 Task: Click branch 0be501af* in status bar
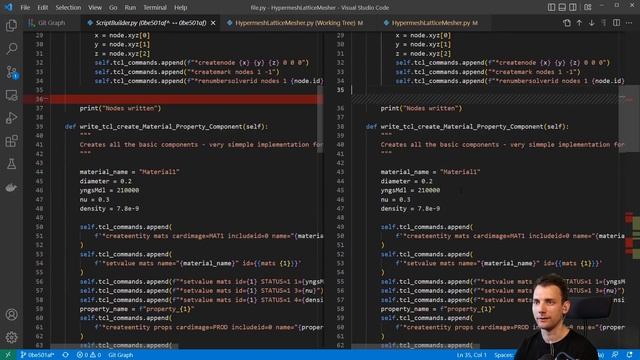click(x=37, y=355)
